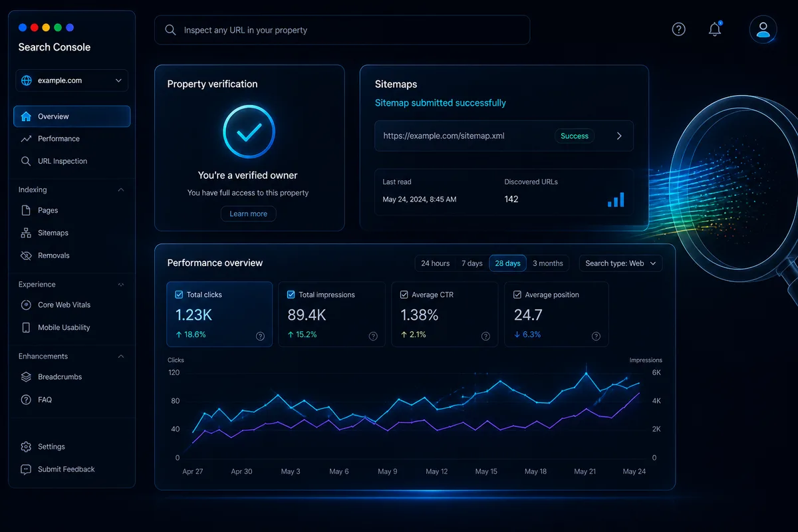Select the 3 months range tab
The height and width of the screenshot is (532, 798).
click(x=548, y=263)
